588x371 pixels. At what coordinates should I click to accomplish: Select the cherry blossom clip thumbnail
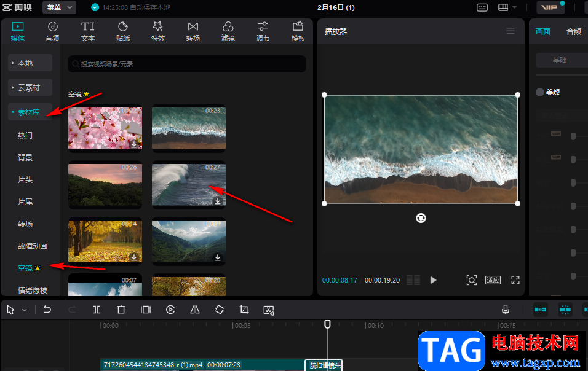[x=105, y=128]
